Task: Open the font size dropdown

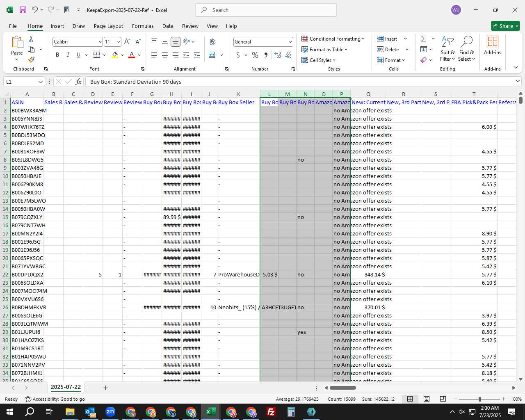Action: coord(119,42)
